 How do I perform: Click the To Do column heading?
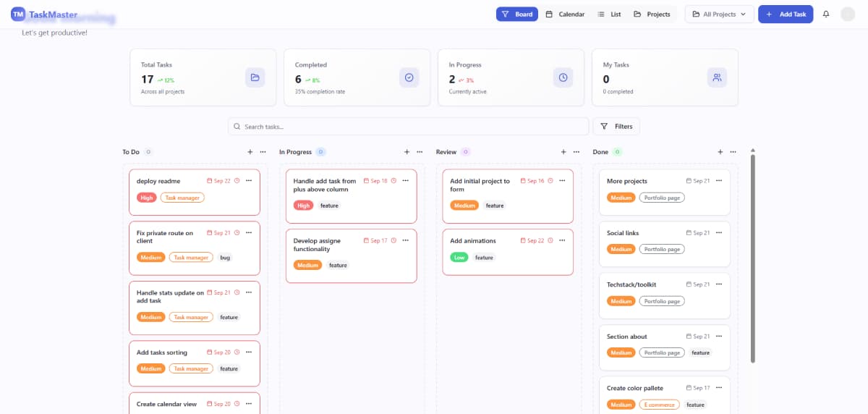131,152
